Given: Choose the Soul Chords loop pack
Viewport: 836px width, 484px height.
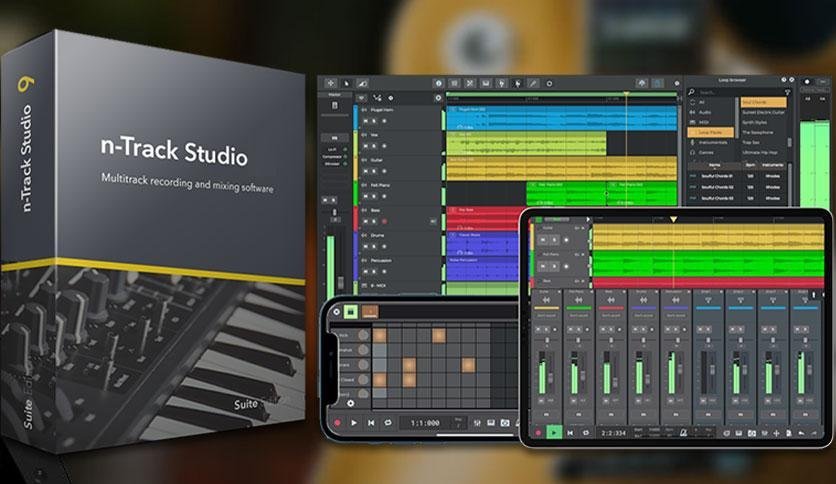Looking at the screenshot, I should (x=762, y=102).
